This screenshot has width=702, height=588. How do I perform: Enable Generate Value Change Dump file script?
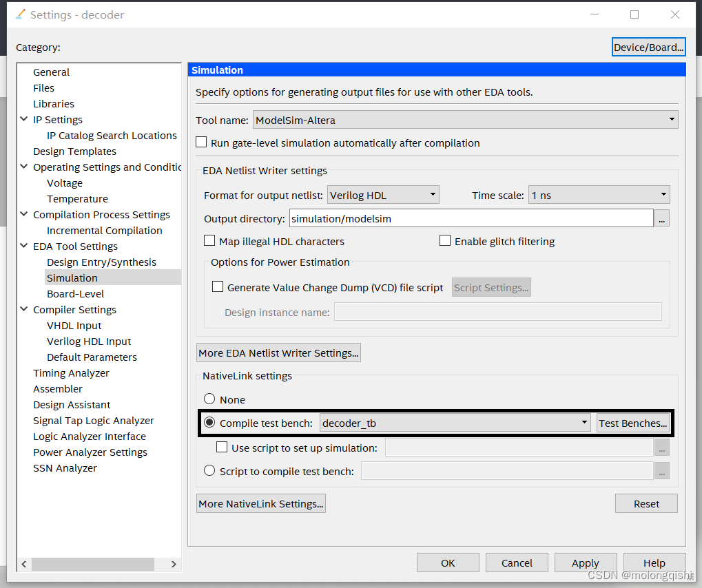(x=218, y=287)
